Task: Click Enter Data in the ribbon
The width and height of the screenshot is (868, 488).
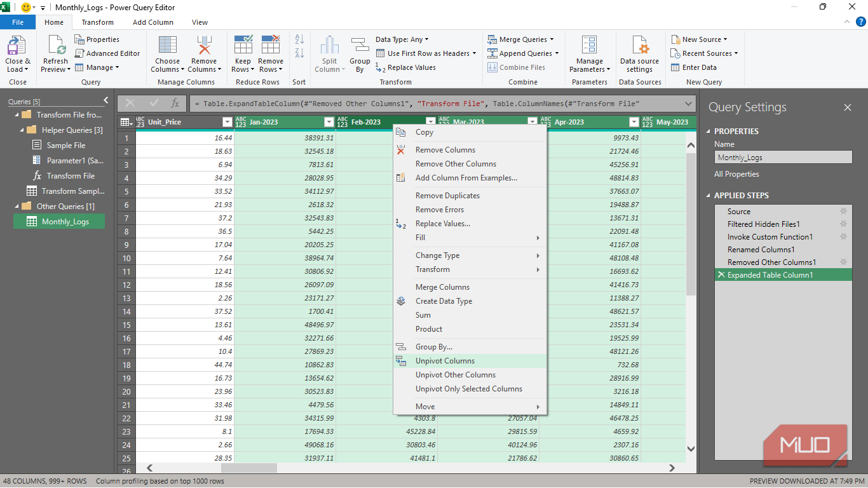Action: (694, 67)
